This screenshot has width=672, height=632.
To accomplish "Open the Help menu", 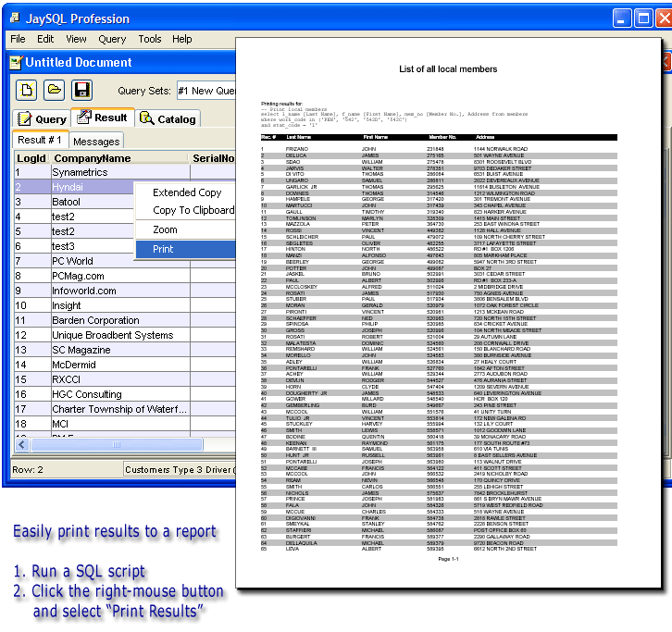I will pos(182,39).
